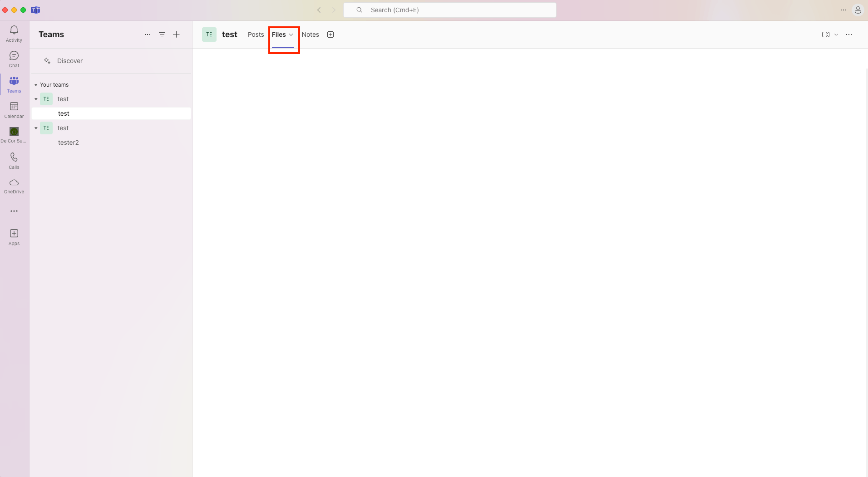
Task: Open Teams panel more options ellipsis
Action: click(148, 34)
